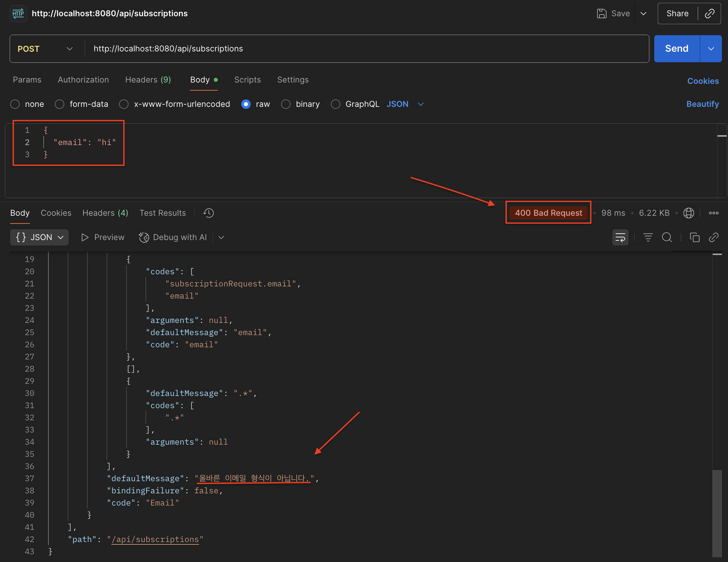Select the form-data radio button

[60, 104]
